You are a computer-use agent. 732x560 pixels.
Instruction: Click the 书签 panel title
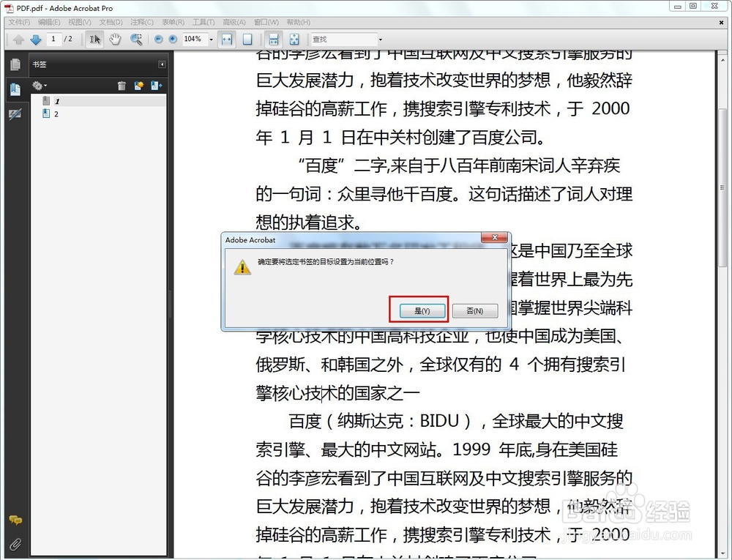coord(40,64)
